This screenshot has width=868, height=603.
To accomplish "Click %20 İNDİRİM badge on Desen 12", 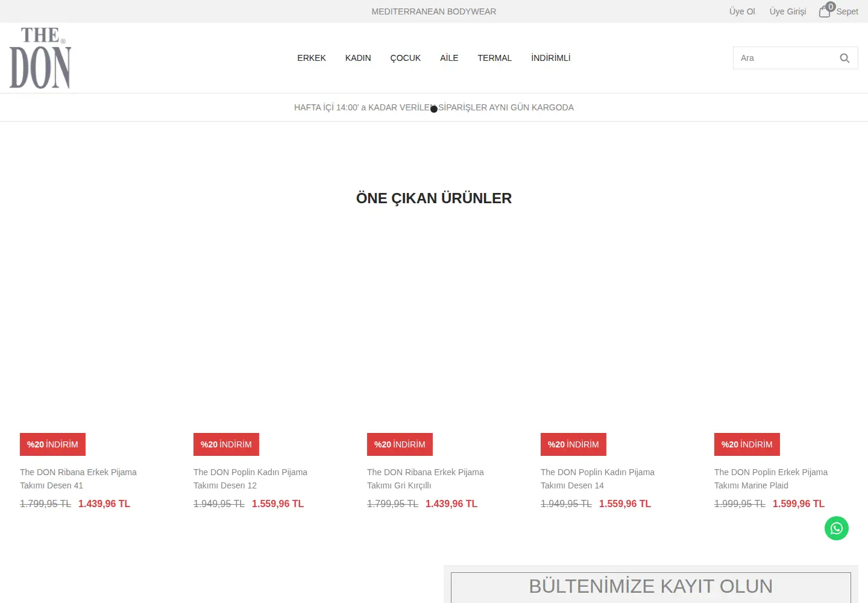I will tap(226, 444).
